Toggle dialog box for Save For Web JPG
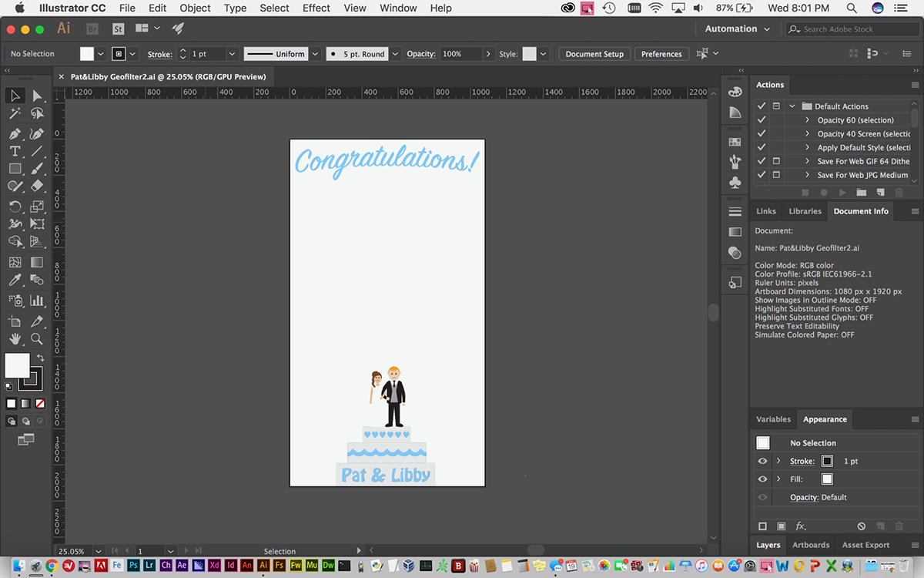 click(776, 175)
